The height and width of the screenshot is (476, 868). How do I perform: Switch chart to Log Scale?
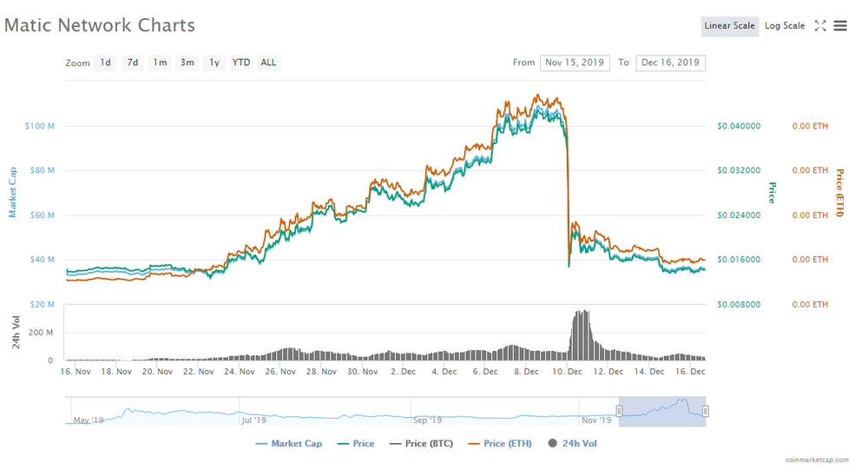(x=785, y=26)
